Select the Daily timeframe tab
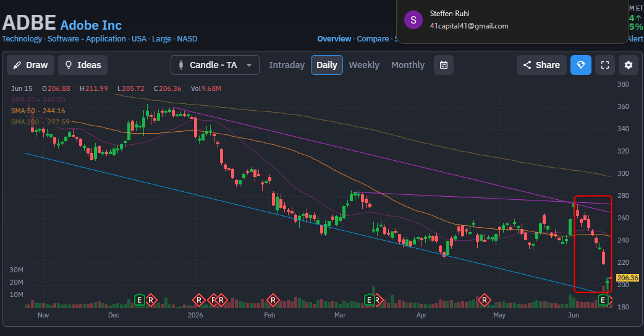The image size is (644, 336). pyautogui.click(x=327, y=65)
